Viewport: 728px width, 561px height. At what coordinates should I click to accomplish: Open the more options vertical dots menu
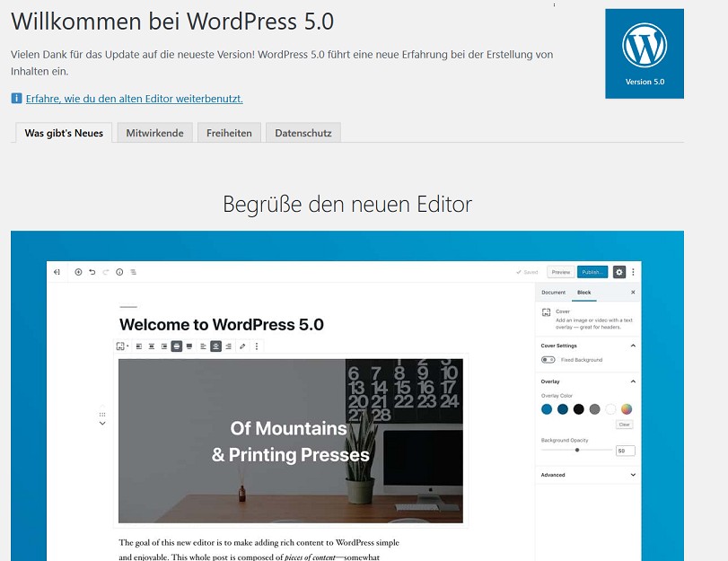[x=633, y=272]
